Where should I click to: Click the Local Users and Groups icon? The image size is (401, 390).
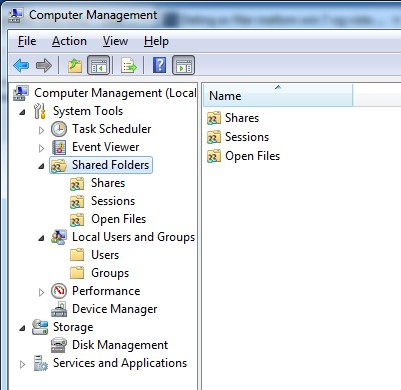coord(59,237)
